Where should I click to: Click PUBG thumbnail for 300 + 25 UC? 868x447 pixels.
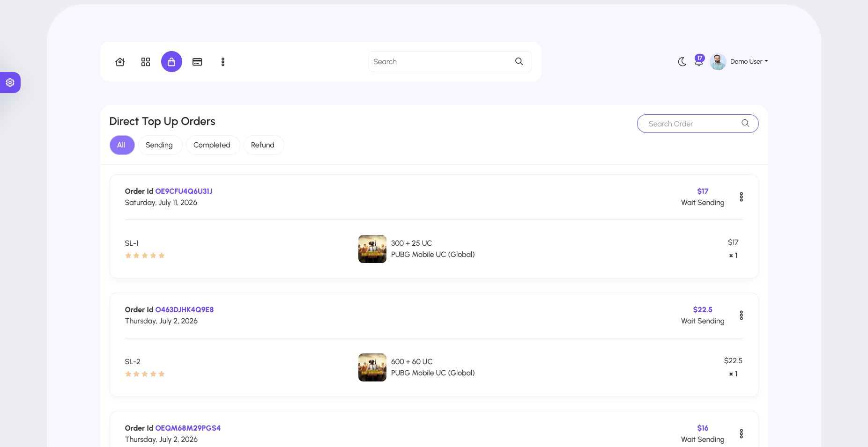[372, 249]
